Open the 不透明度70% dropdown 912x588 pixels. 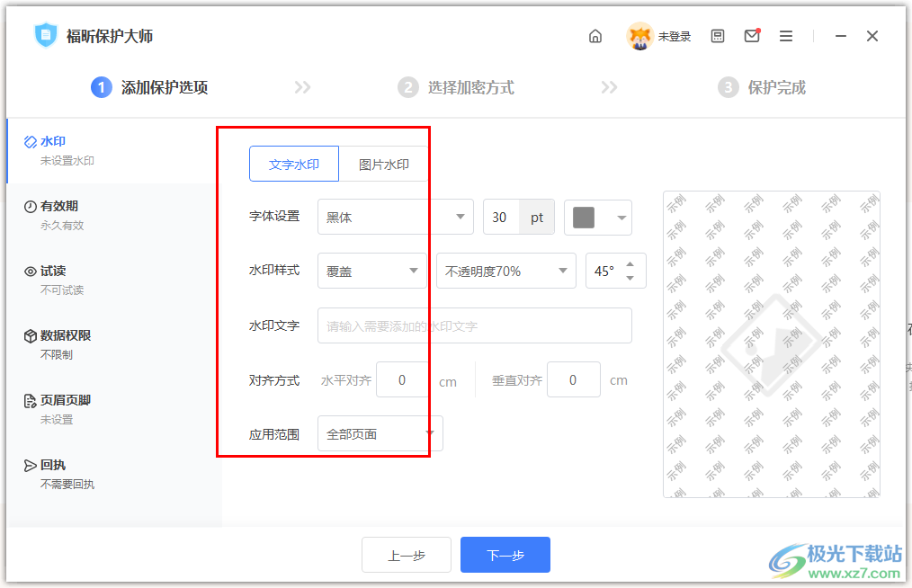506,271
